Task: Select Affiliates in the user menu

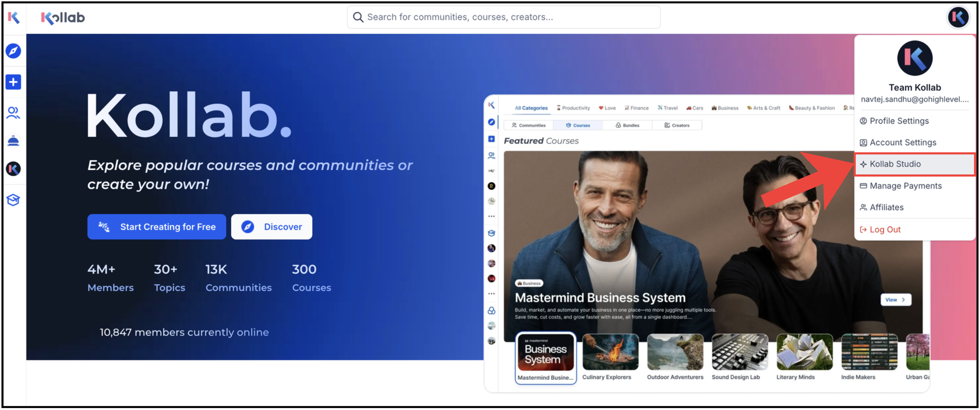Action: (886, 208)
